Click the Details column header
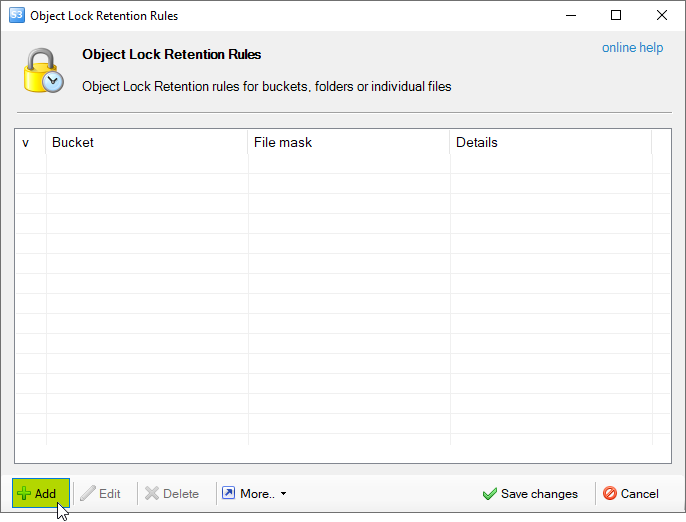686x522 pixels. pos(551,142)
